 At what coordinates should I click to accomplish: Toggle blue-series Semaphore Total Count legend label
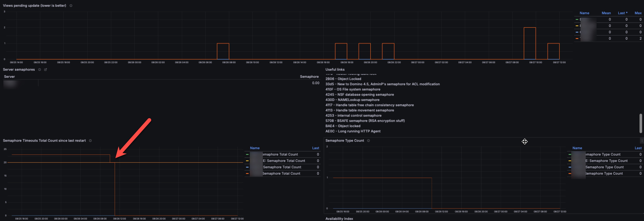click(x=282, y=167)
